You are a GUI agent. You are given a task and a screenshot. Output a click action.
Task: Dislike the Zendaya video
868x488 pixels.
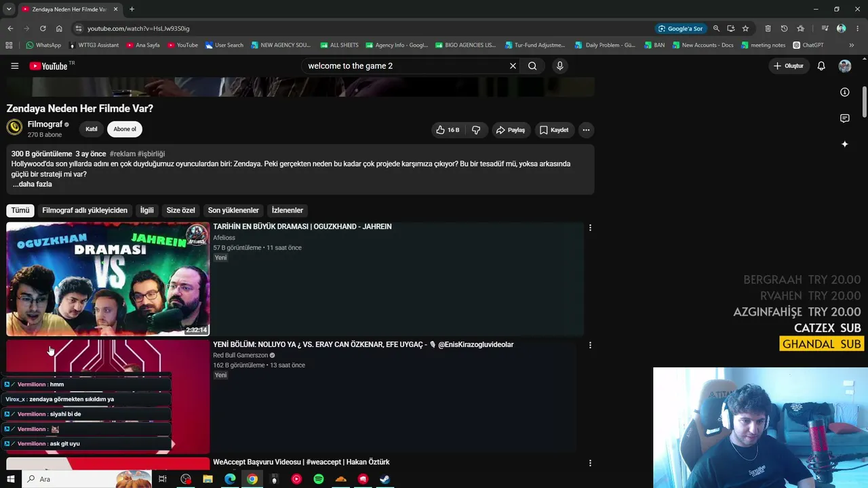pos(476,130)
